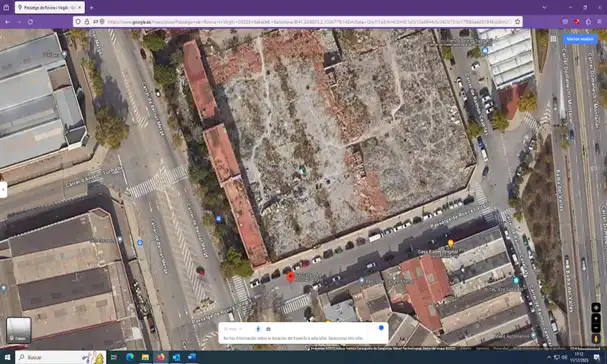The width and height of the screenshot is (607, 364).
Task: Click the red location pin on map
Action: [x=291, y=277]
